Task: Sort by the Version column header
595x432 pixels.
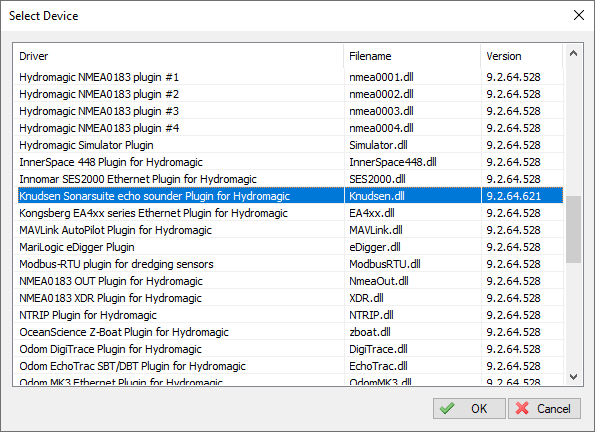Action: click(x=522, y=56)
